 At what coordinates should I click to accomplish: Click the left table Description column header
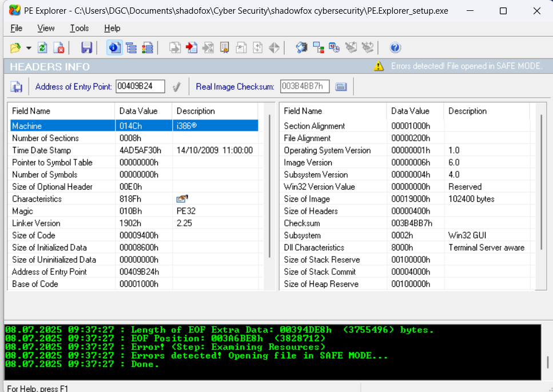(x=215, y=111)
